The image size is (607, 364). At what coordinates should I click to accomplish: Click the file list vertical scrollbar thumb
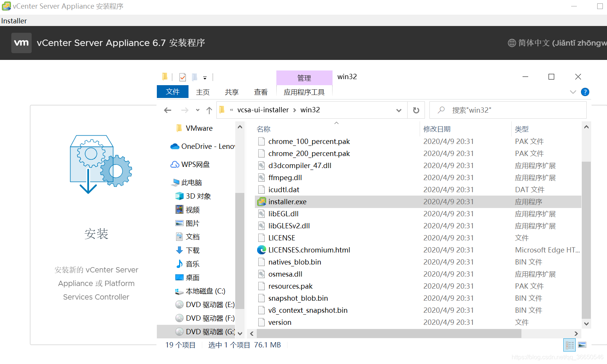(586, 240)
